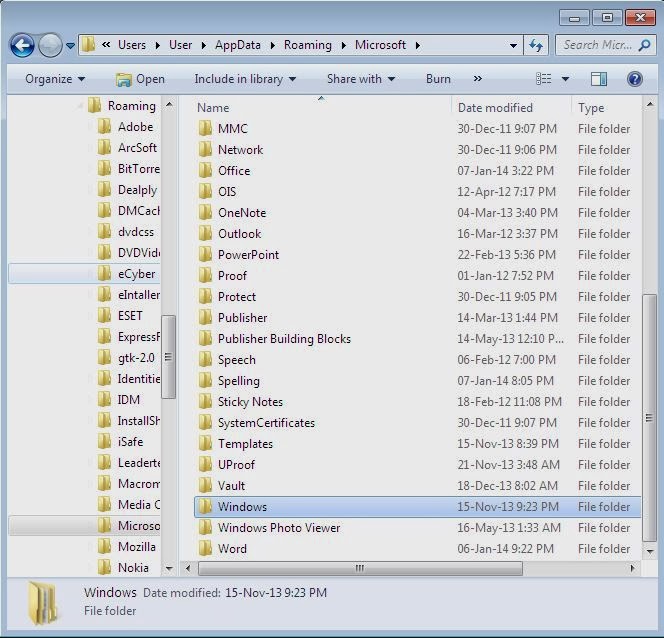Select the MMC folder icon
Screen dimensions: 664x638
tap(205, 128)
